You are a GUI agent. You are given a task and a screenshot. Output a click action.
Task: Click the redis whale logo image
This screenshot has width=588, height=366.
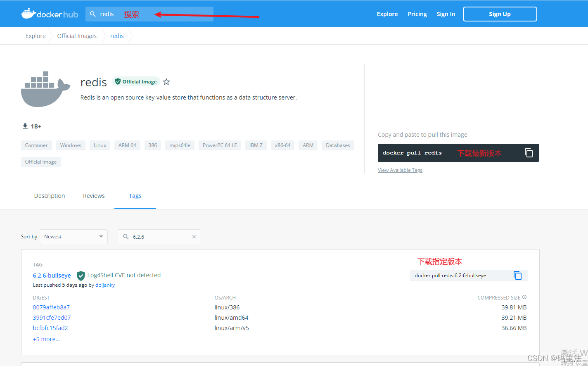(45, 89)
